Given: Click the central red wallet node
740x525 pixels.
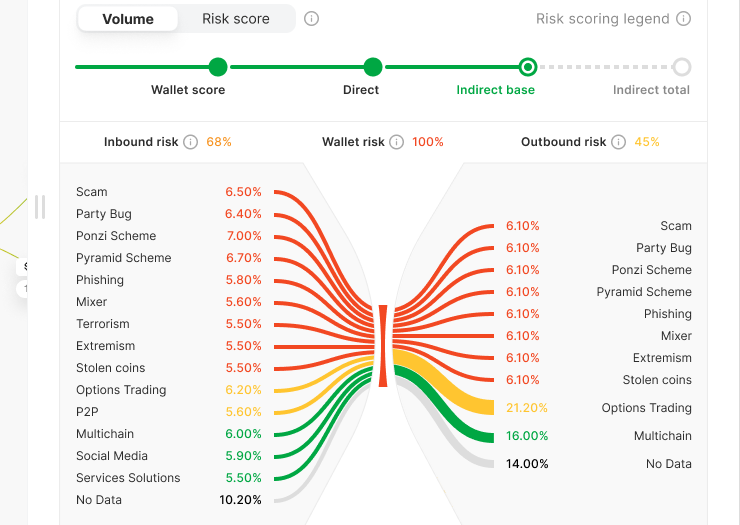Looking at the screenshot, I should pos(383,346).
